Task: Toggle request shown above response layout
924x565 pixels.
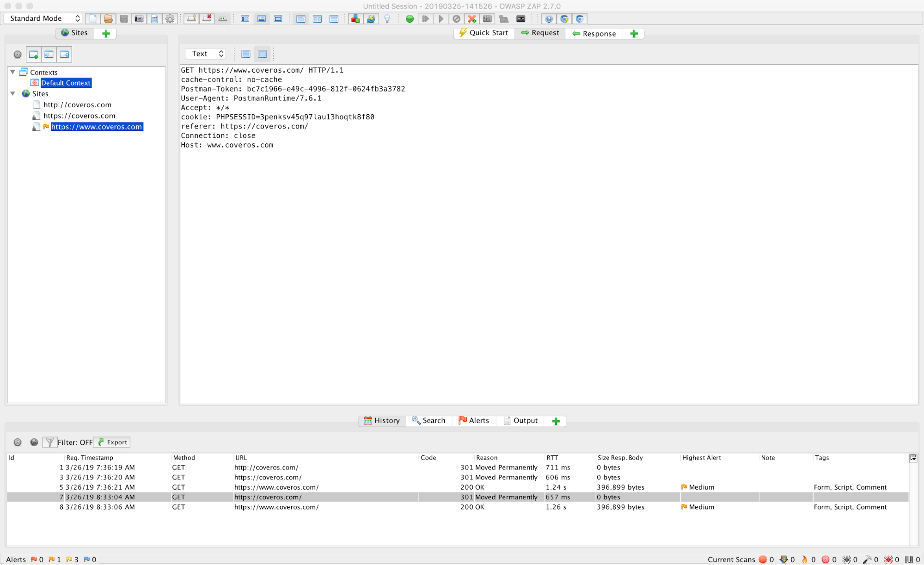Action: pyautogui.click(x=334, y=18)
